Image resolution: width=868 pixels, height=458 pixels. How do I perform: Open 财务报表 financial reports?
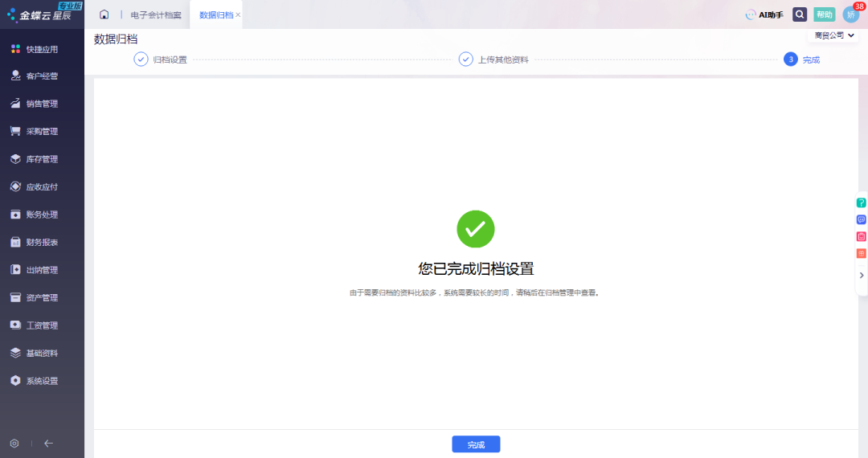click(35, 242)
